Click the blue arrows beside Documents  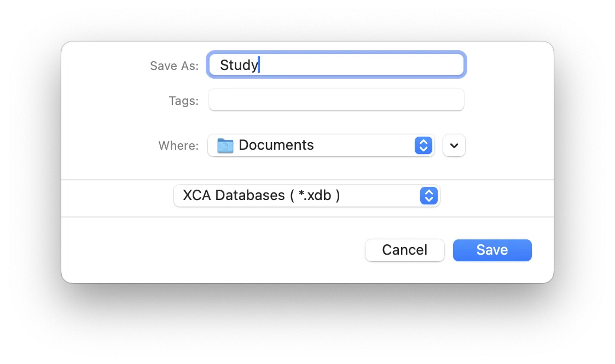pos(423,145)
